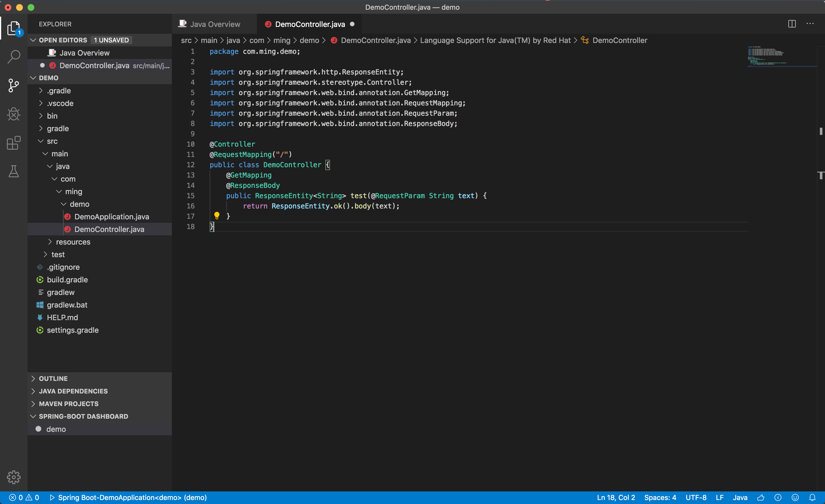The height and width of the screenshot is (504, 825).
Task: Switch to the Java Overview tab
Action: click(215, 24)
